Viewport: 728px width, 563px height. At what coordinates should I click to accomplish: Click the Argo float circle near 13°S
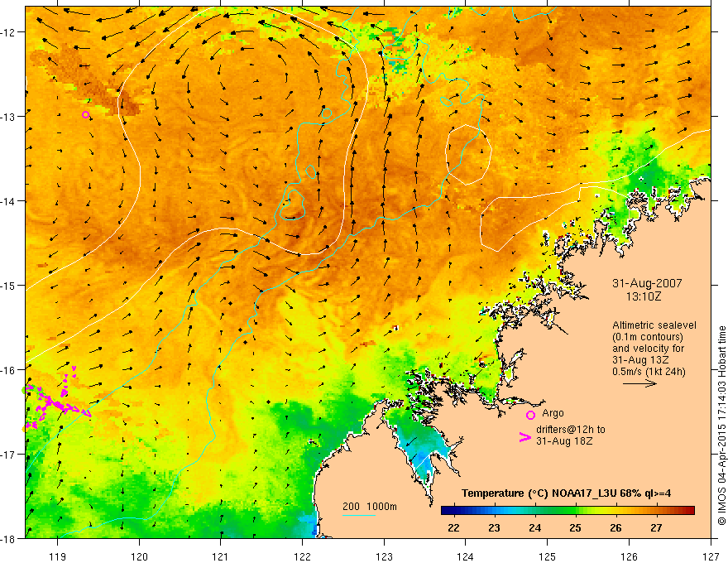85,115
